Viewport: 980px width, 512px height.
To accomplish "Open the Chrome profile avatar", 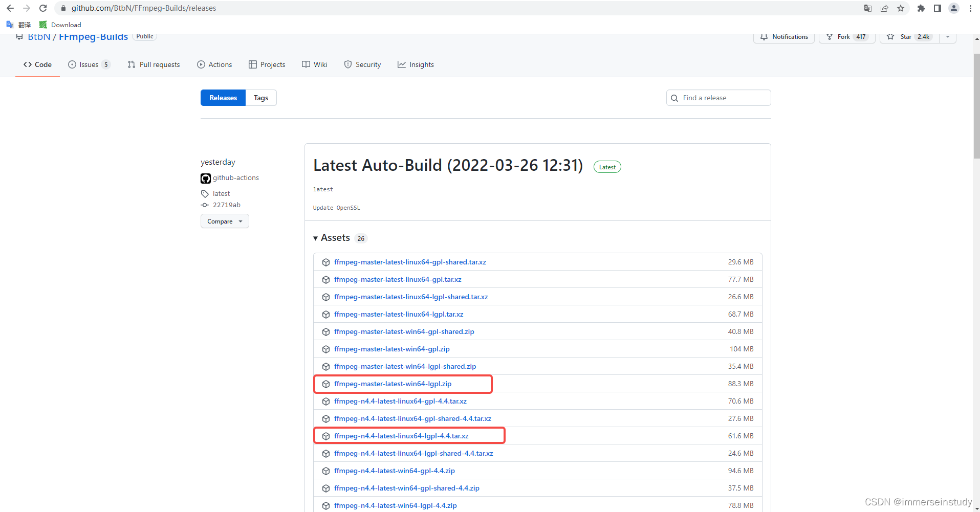I will click(x=954, y=8).
